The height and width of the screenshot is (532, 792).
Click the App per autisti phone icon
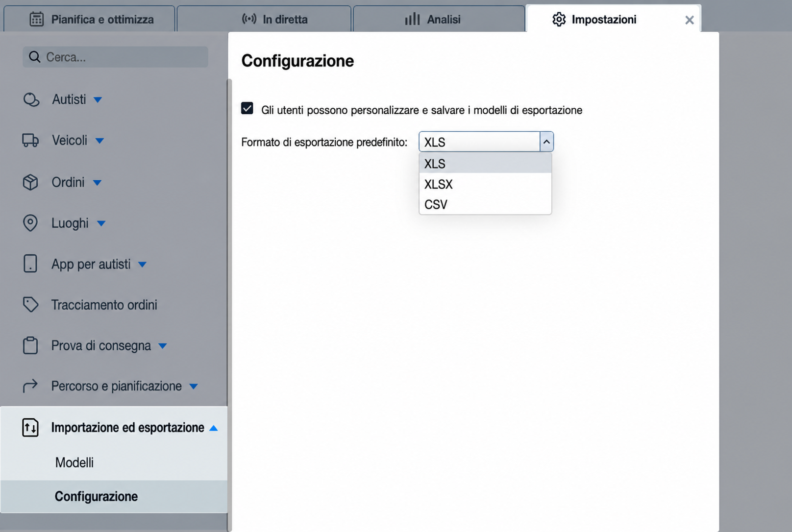pyautogui.click(x=30, y=264)
